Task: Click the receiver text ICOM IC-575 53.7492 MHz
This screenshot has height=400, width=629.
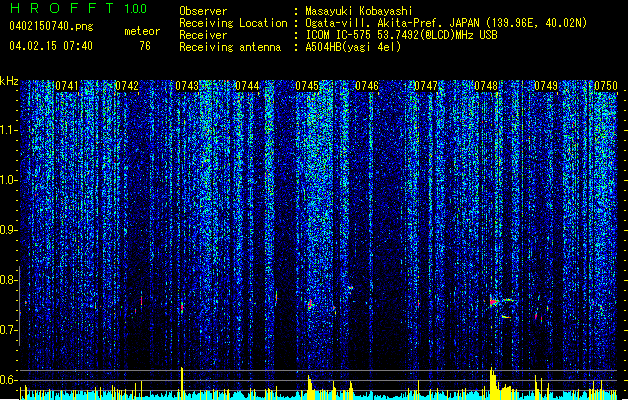Action: 401,35
